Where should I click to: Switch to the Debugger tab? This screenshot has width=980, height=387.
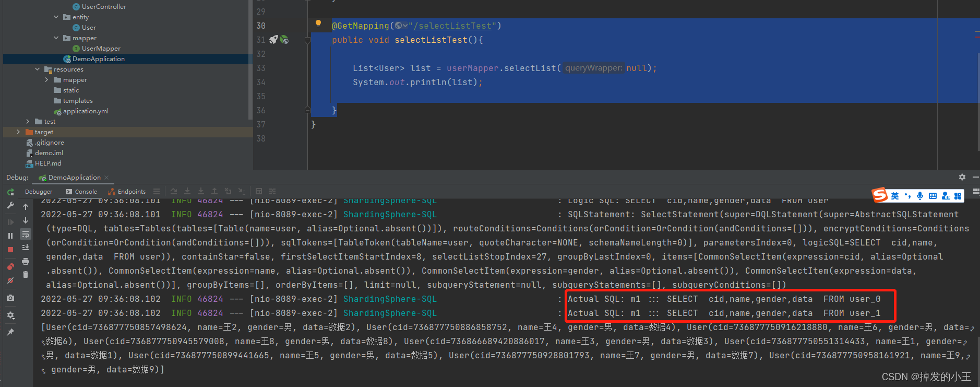click(39, 192)
